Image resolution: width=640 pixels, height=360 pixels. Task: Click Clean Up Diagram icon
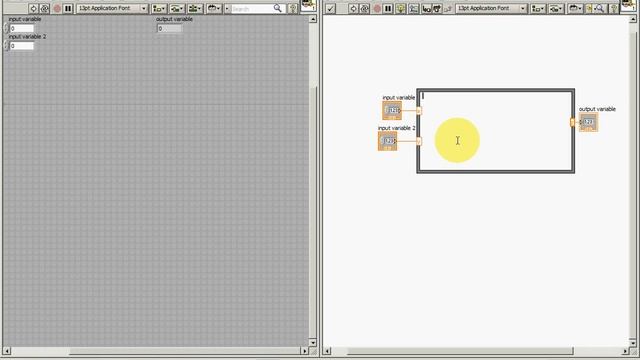pos(589,8)
